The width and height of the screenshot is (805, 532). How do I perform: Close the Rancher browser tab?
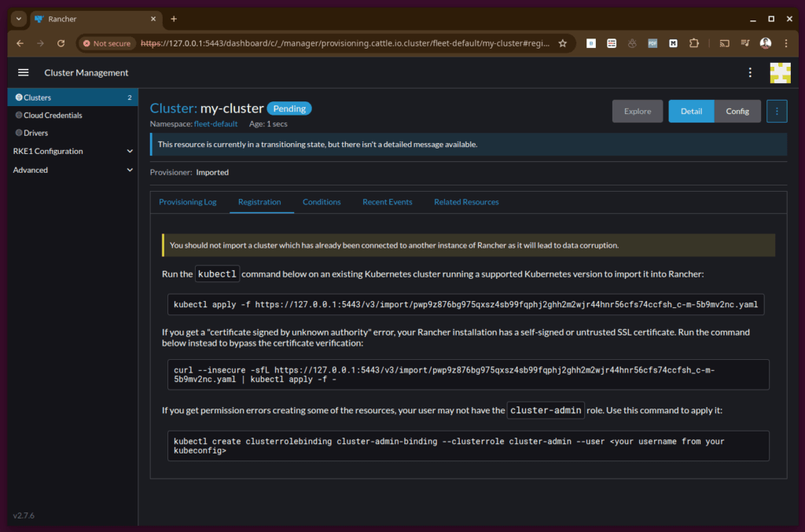click(x=153, y=19)
